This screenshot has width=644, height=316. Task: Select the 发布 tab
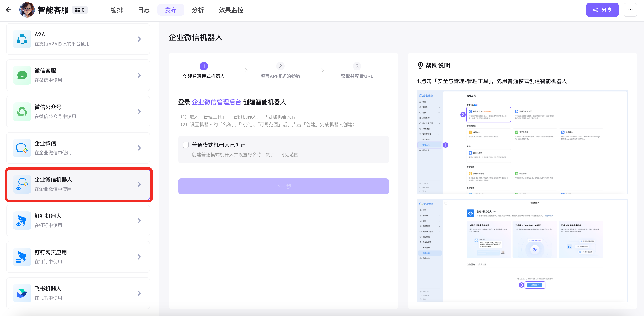(x=171, y=10)
